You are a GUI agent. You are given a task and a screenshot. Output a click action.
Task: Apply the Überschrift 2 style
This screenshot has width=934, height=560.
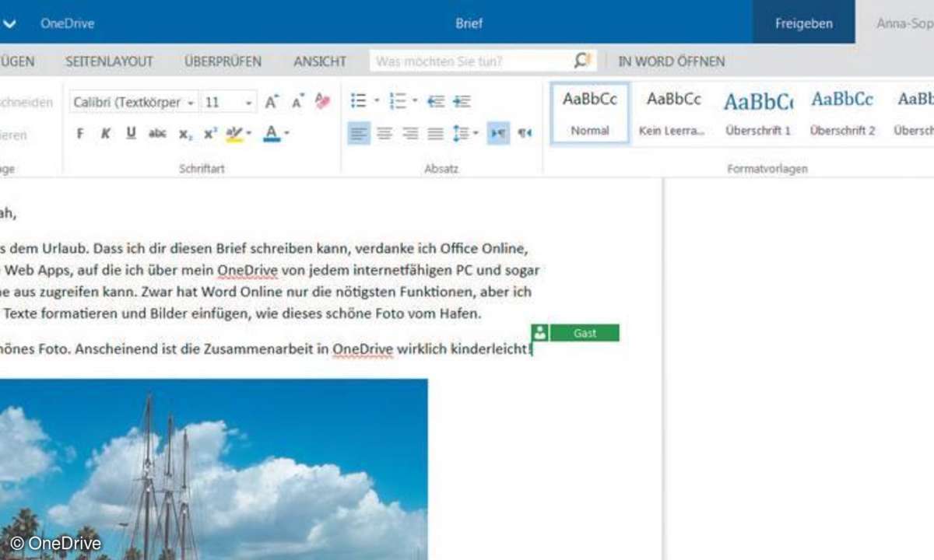click(x=842, y=113)
